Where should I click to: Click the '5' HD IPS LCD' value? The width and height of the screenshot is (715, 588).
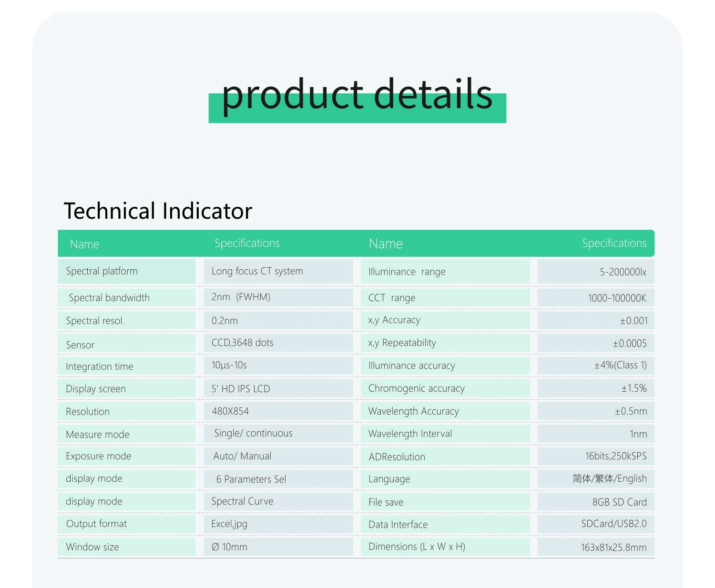tap(241, 389)
